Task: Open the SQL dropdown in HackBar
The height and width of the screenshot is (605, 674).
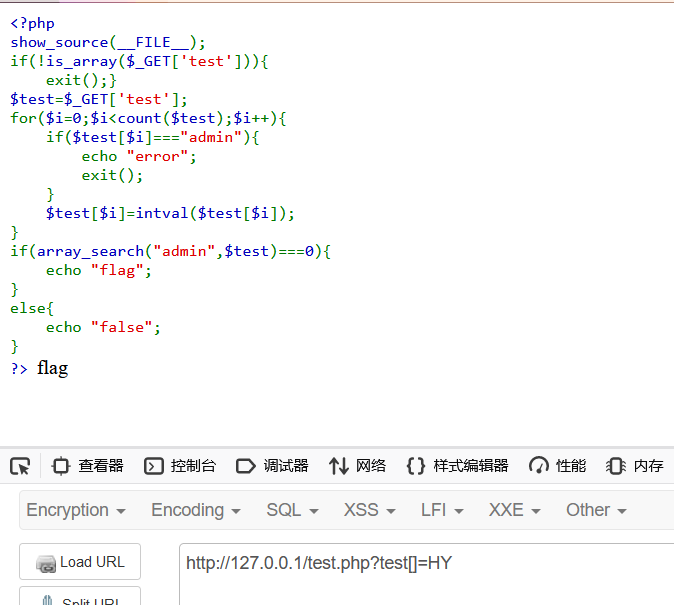Action: pos(292,510)
